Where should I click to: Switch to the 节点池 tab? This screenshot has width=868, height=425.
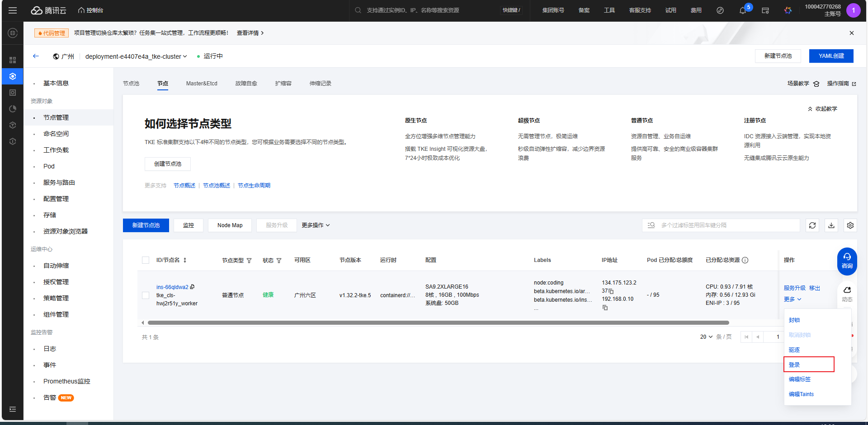(x=131, y=84)
